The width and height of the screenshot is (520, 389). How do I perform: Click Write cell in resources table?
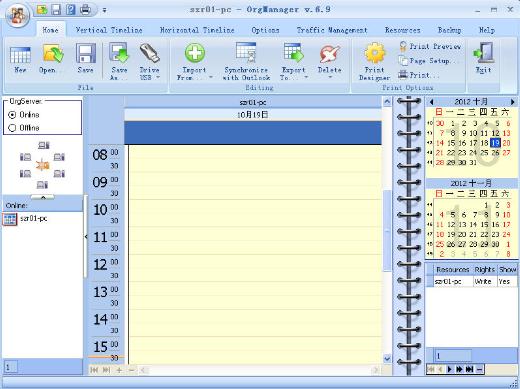click(x=485, y=281)
